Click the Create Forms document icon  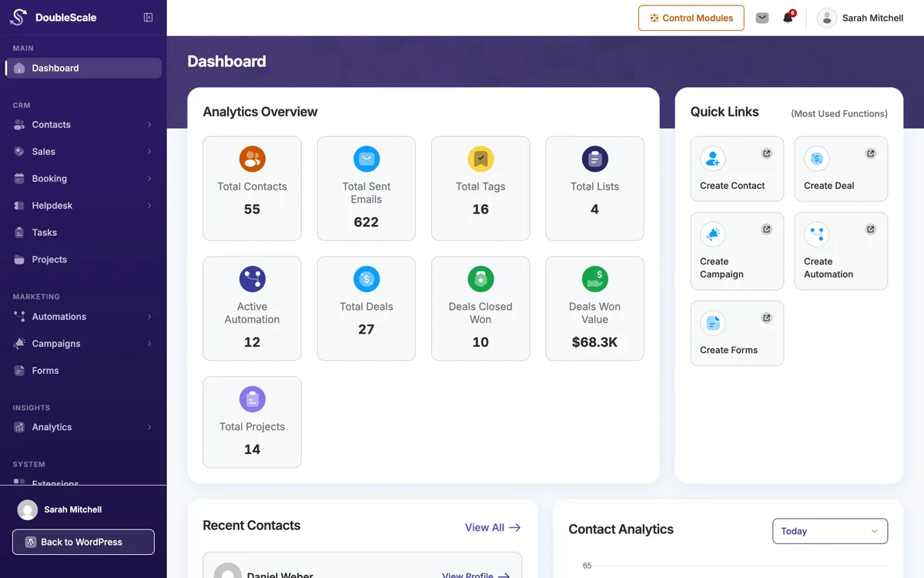(x=713, y=323)
